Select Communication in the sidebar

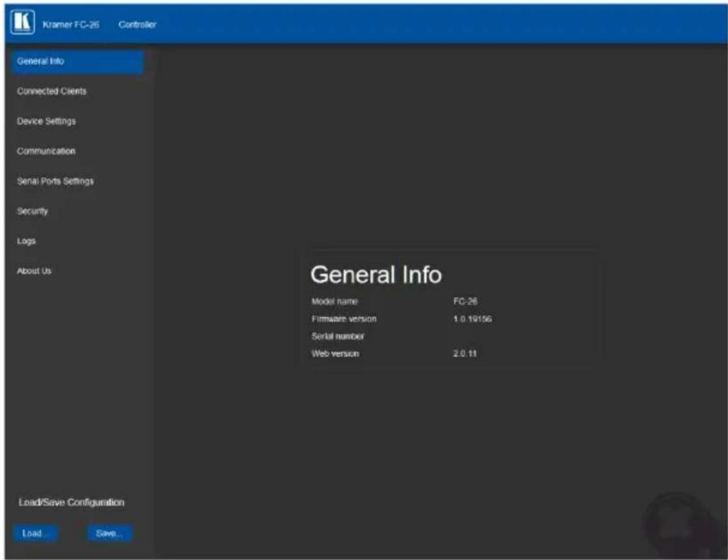[46, 151]
